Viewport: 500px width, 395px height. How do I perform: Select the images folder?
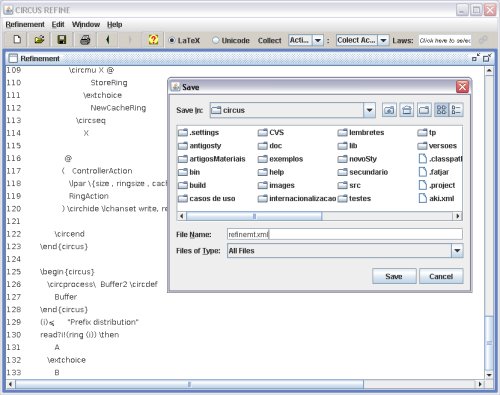pyautogui.click(x=276, y=185)
